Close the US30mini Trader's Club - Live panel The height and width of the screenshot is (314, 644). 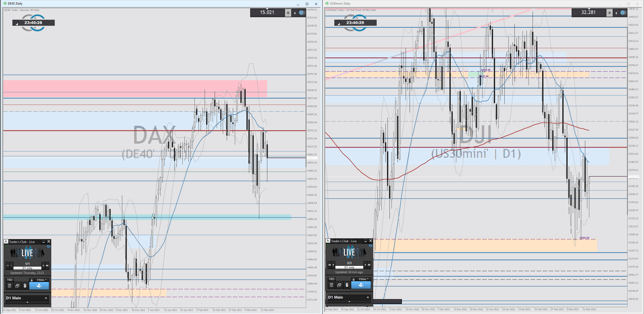coord(371,241)
